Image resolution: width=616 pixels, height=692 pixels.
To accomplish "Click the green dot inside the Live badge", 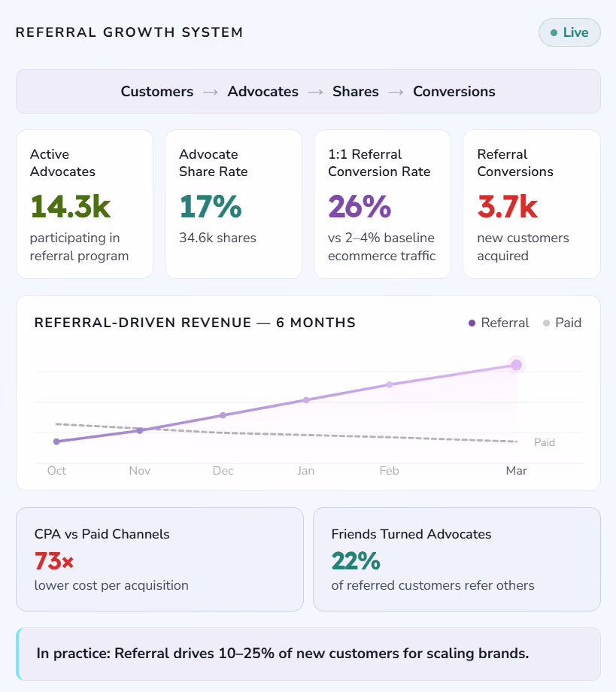I will (x=554, y=32).
